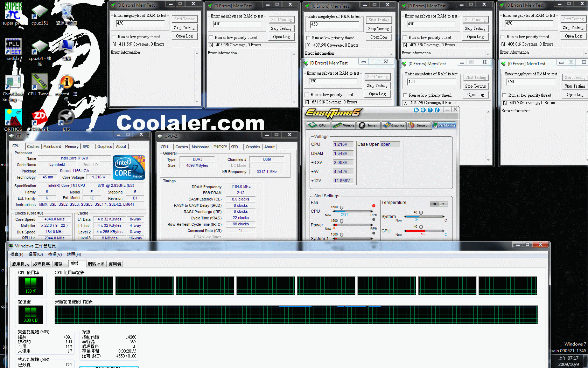Click the Intel Core i7 logo in CPU-Z
The image size is (588, 368).
[129, 168]
